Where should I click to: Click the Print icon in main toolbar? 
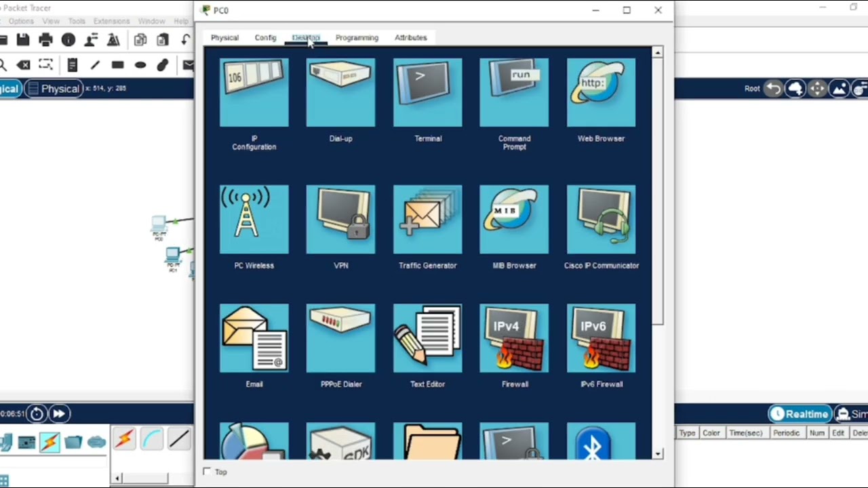pyautogui.click(x=45, y=40)
